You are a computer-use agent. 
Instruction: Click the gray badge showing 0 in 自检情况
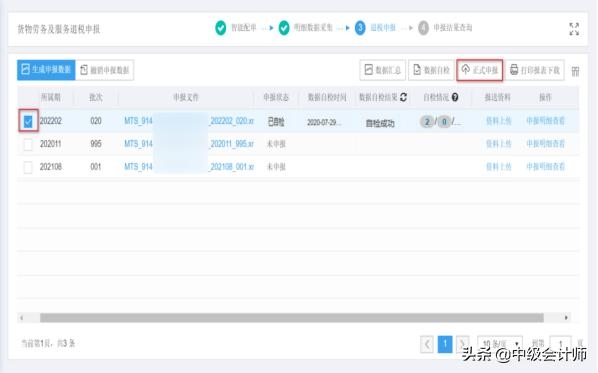pos(444,122)
